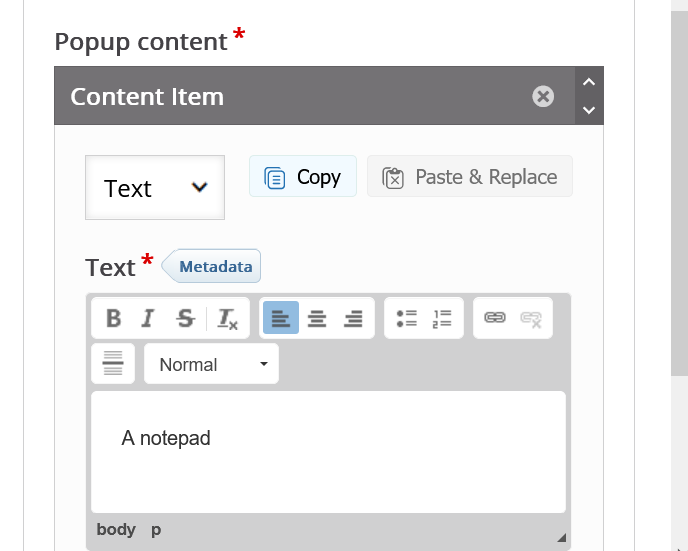The width and height of the screenshot is (688, 551).
Task: Remove the Content Item with X icon
Action: (x=543, y=96)
